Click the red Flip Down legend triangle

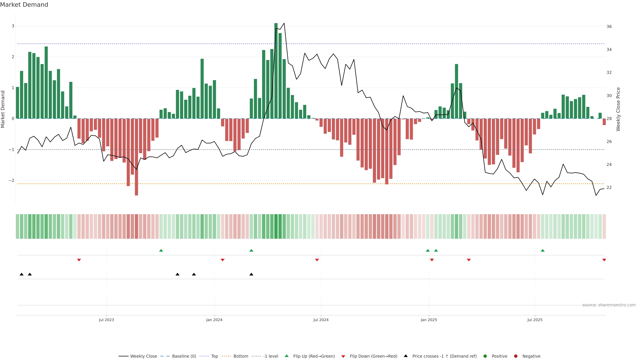click(343, 356)
